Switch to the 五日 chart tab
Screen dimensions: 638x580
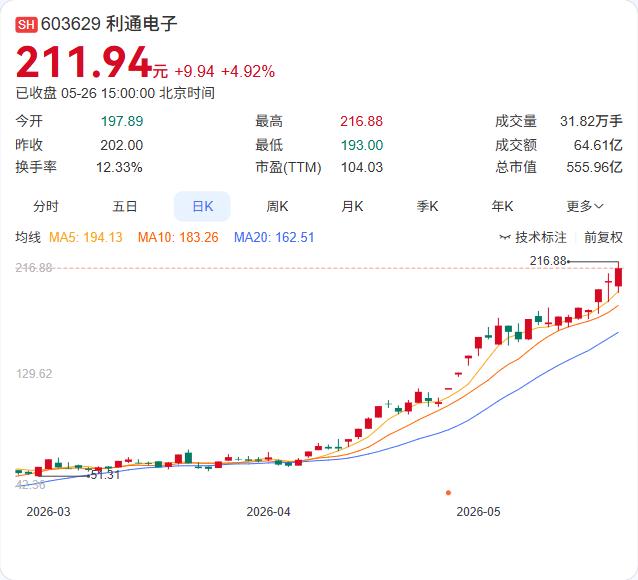125,206
